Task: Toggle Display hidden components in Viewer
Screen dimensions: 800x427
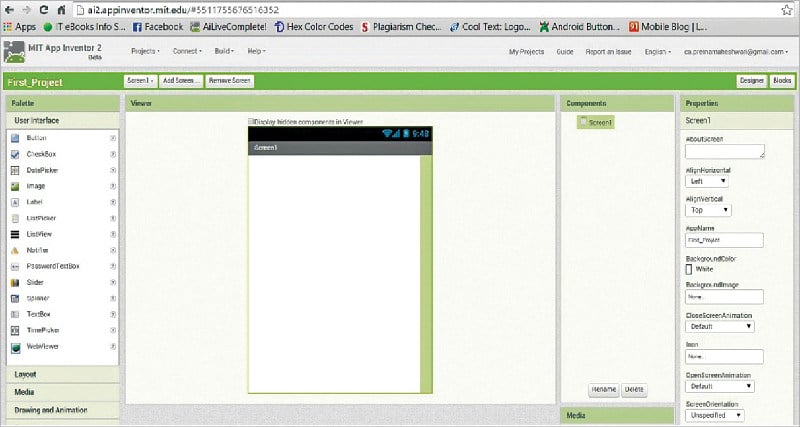Action: click(251, 121)
